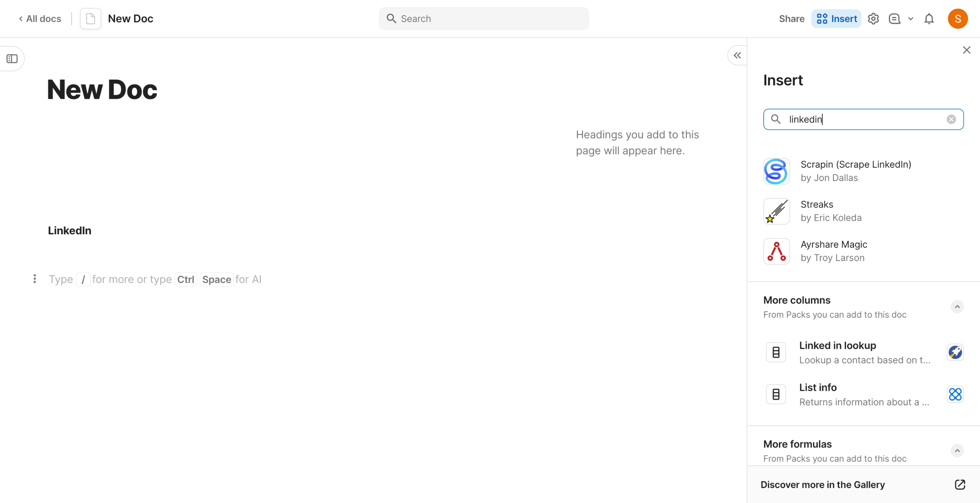Click the Share button
Image resolution: width=980 pixels, height=503 pixels.
pos(791,19)
